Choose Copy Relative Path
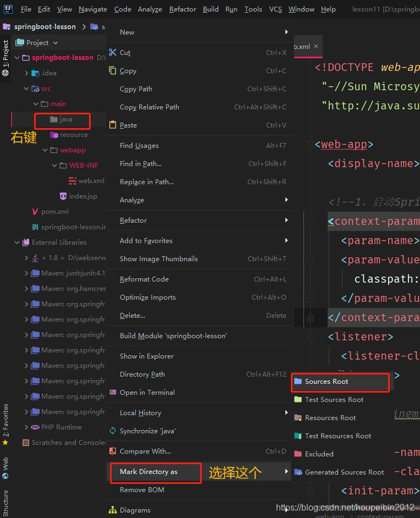 tap(200, 107)
